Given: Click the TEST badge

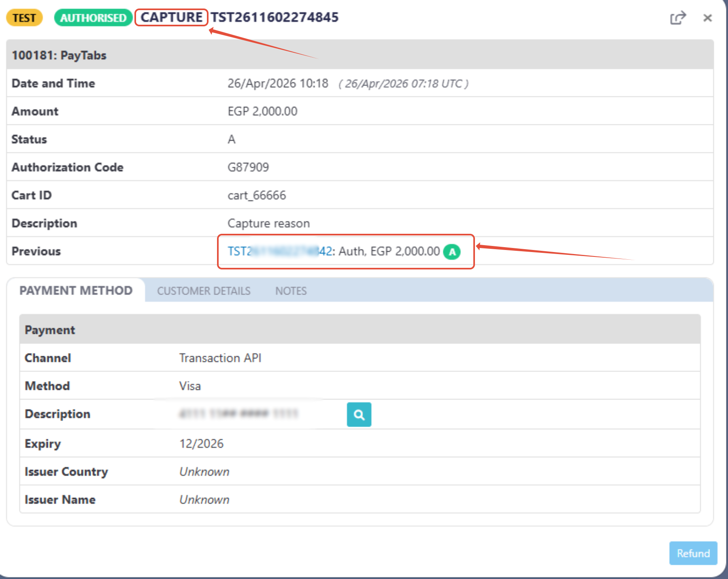Looking at the screenshot, I should click(24, 18).
